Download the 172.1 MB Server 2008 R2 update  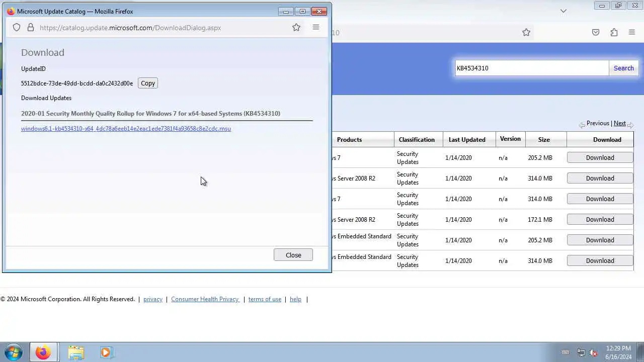pyautogui.click(x=600, y=220)
